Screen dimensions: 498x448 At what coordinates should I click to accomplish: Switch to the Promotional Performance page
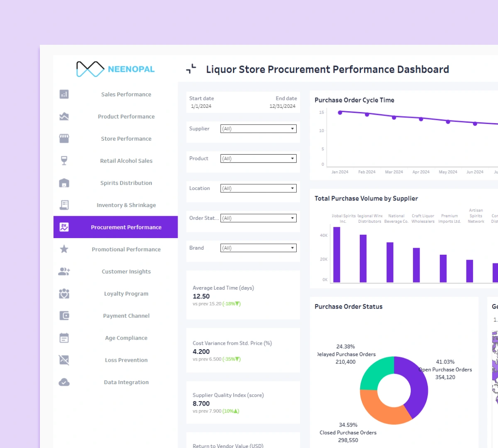point(126,249)
